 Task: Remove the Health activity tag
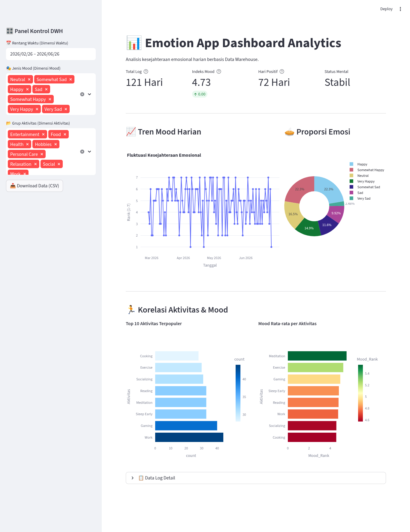click(27, 144)
